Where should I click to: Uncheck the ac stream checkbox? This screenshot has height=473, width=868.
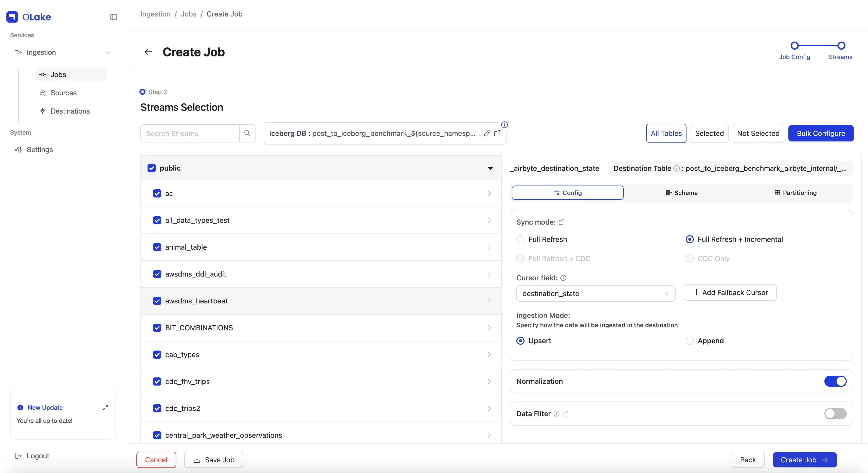pos(157,193)
